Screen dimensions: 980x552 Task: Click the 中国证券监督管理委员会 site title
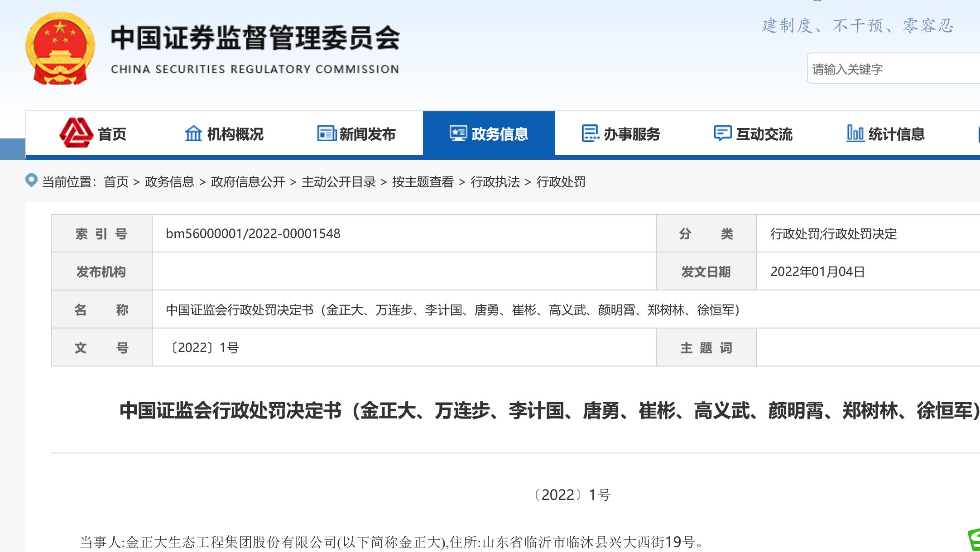(255, 38)
